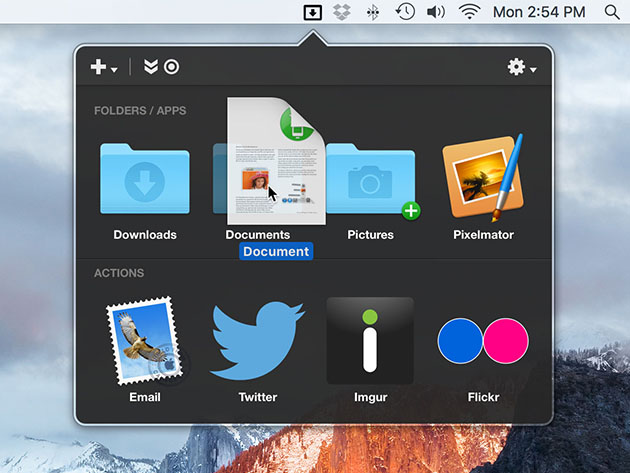Click the volume speaker icon
Image resolution: width=630 pixels, height=473 pixels.
click(436, 12)
